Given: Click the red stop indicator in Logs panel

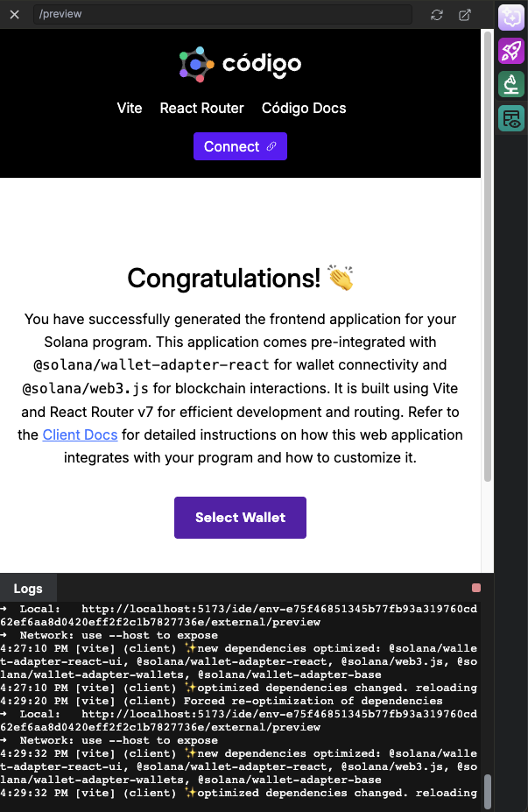Looking at the screenshot, I should 475,588.
